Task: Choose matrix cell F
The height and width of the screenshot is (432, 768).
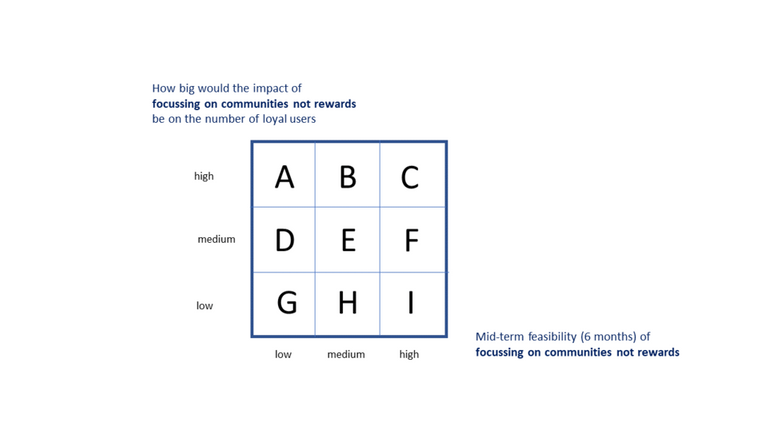Action: tap(410, 240)
